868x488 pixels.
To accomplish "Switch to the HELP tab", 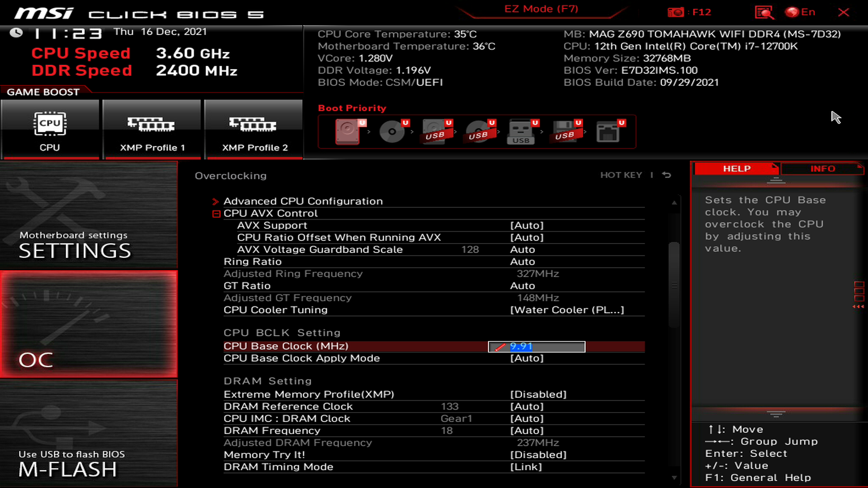I will point(736,169).
